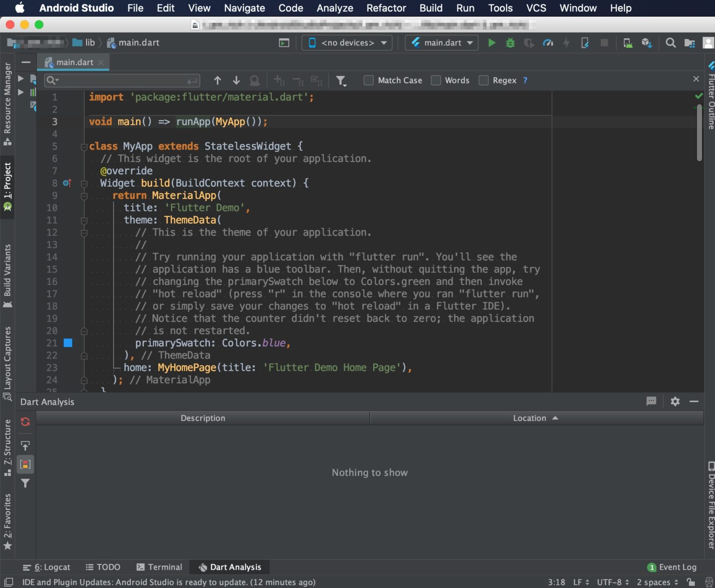Open the <no devices> device selector
This screenshot has height=588, width=715.
point(346,42)
